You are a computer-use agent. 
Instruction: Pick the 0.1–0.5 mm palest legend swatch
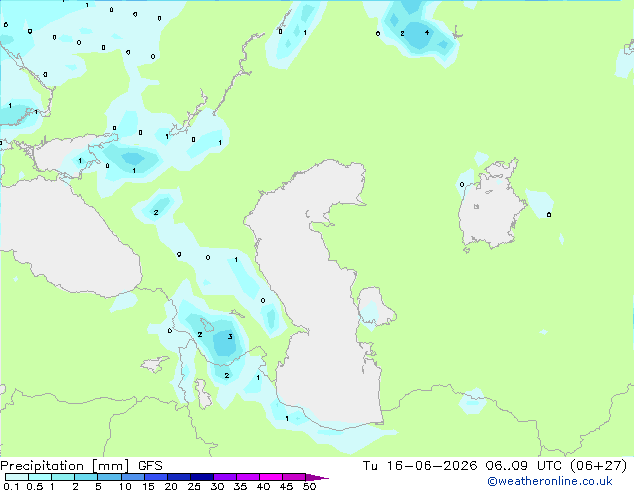click(x=17, y=477)
